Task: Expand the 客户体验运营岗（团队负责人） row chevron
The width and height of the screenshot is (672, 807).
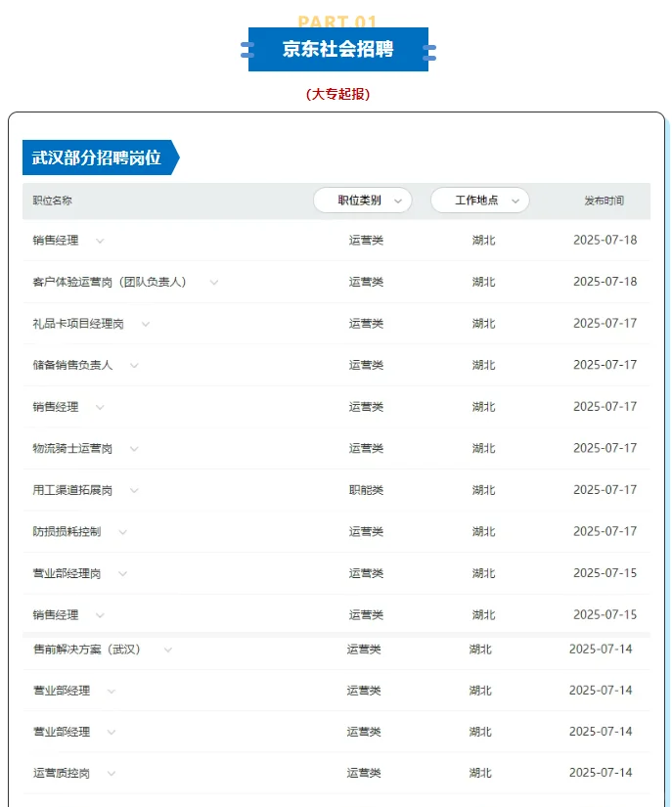Action: pyautogui.click(x=214, y=283)
